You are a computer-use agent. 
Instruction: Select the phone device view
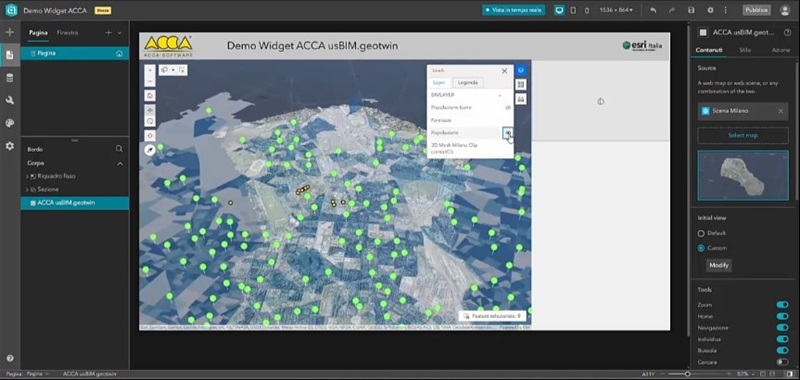[x=586, y=10]
